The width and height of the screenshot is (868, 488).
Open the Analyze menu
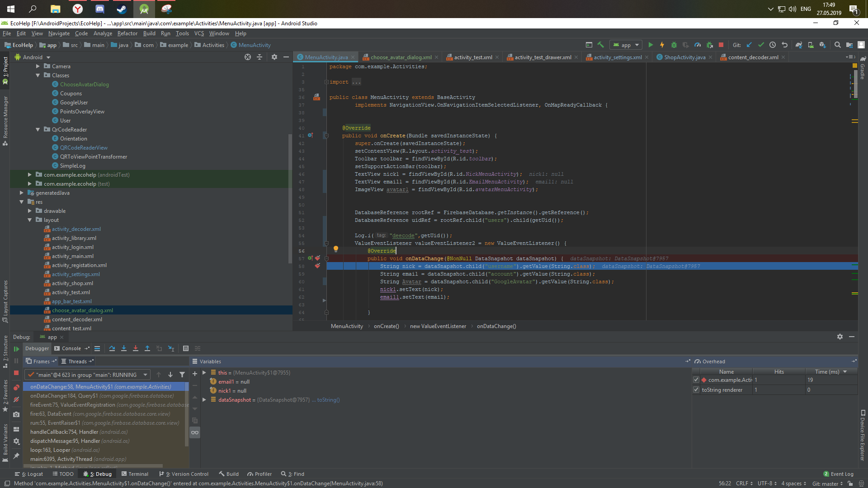point(103,33)
